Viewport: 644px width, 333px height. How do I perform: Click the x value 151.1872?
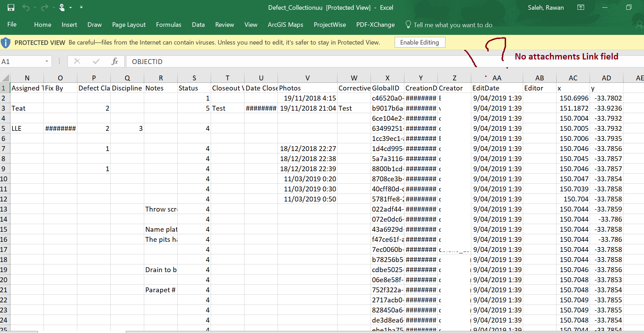pos(573,108)
